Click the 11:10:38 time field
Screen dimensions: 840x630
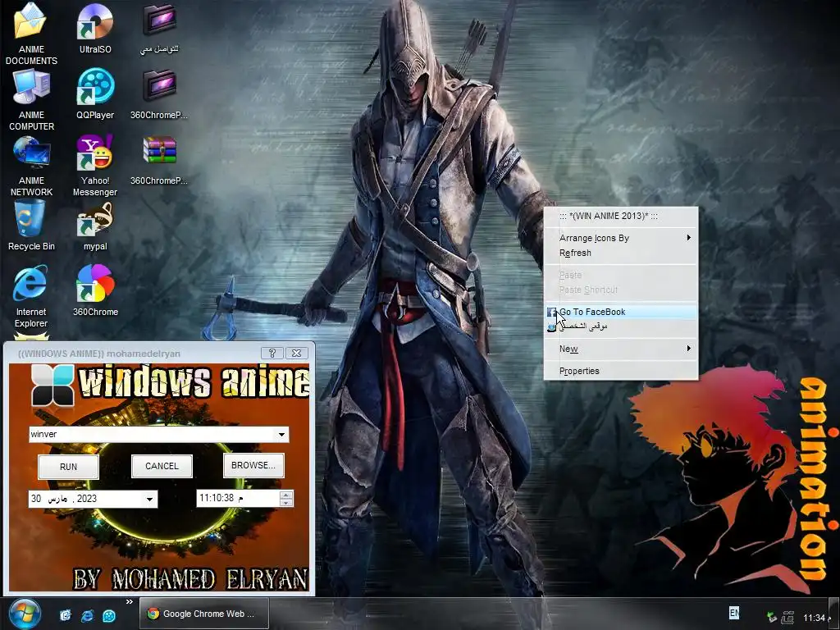click(x=239, y=498)
